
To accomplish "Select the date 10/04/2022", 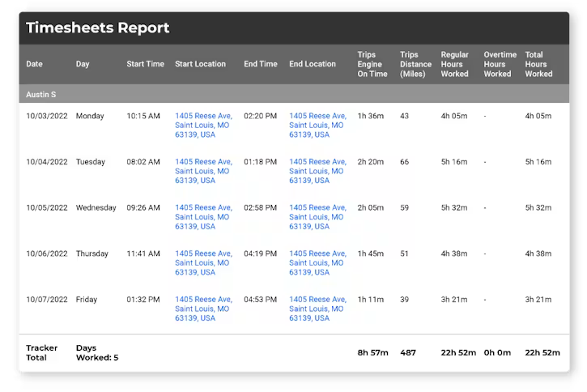I will pyautogui.click(x=47, y=162).
